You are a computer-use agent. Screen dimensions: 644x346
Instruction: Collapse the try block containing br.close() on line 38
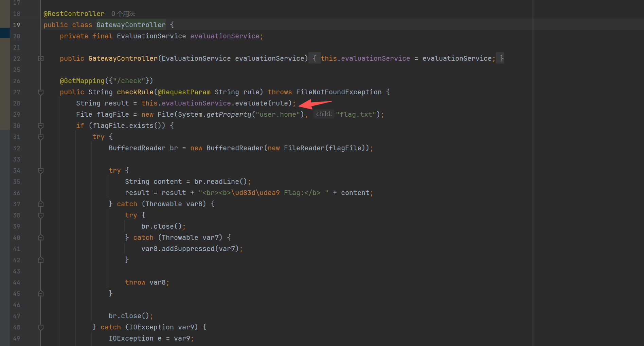(41, 215)
